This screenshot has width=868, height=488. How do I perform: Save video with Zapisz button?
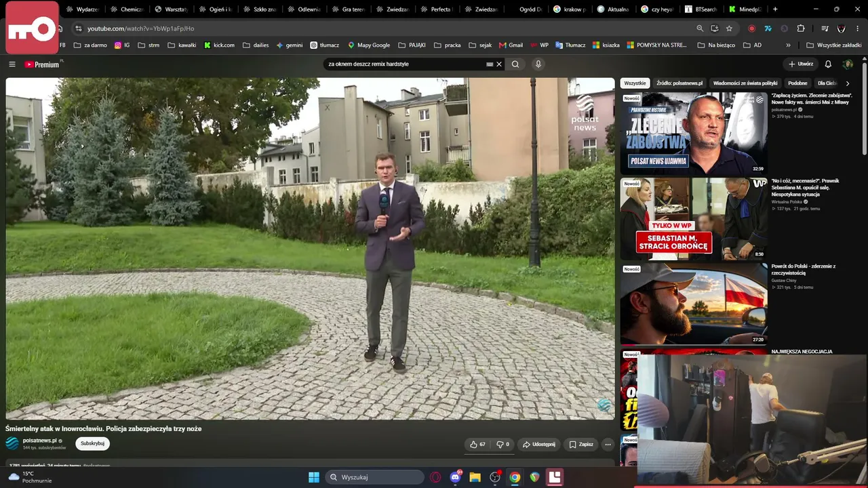tap(581, 445)
